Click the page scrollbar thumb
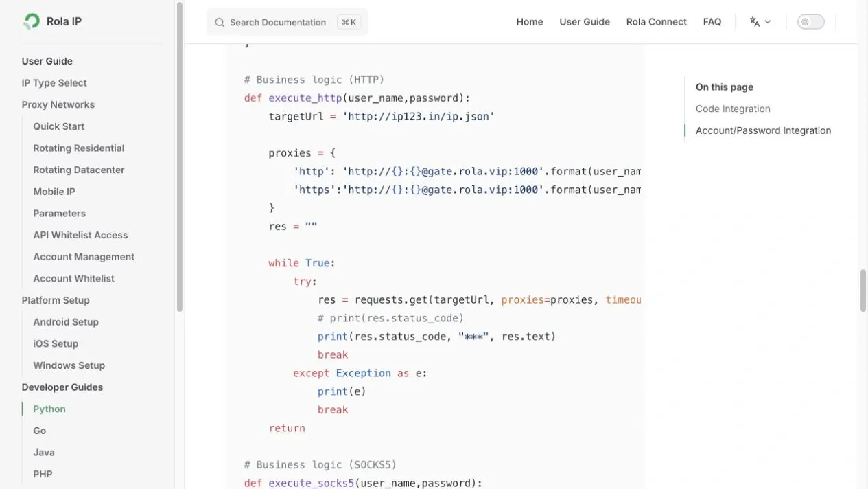 pos(864,292)
